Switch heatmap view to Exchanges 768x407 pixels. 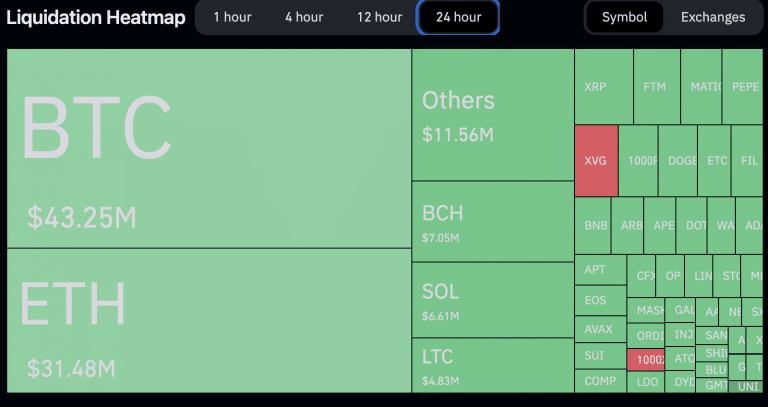click(x=713, y=17)
